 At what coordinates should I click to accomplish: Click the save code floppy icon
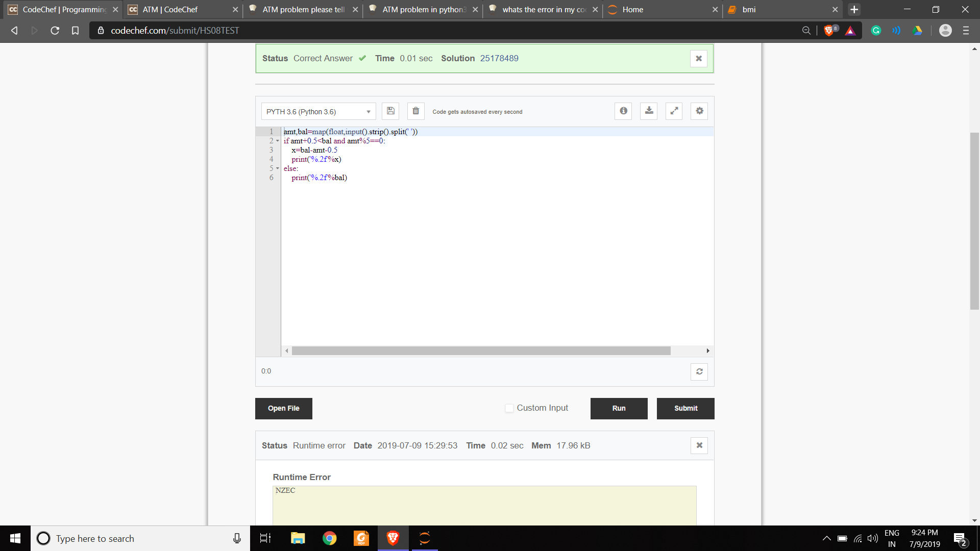(390, 111)
